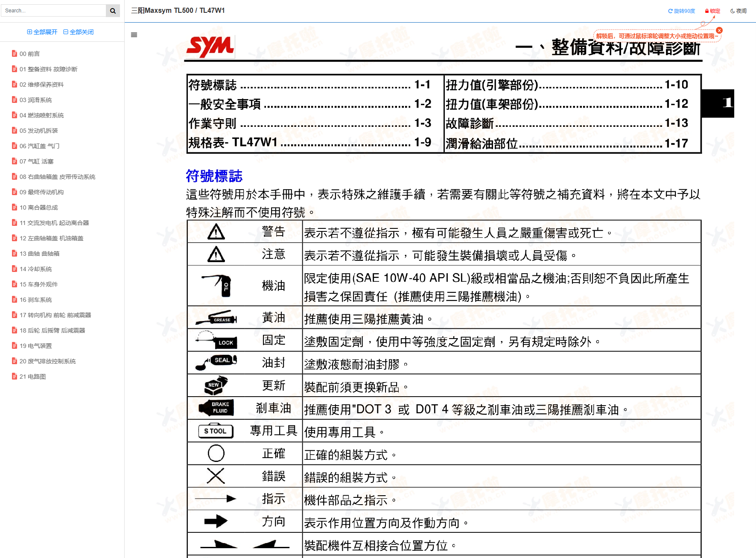Click the document icon beside 16 刹车系统

15,300
